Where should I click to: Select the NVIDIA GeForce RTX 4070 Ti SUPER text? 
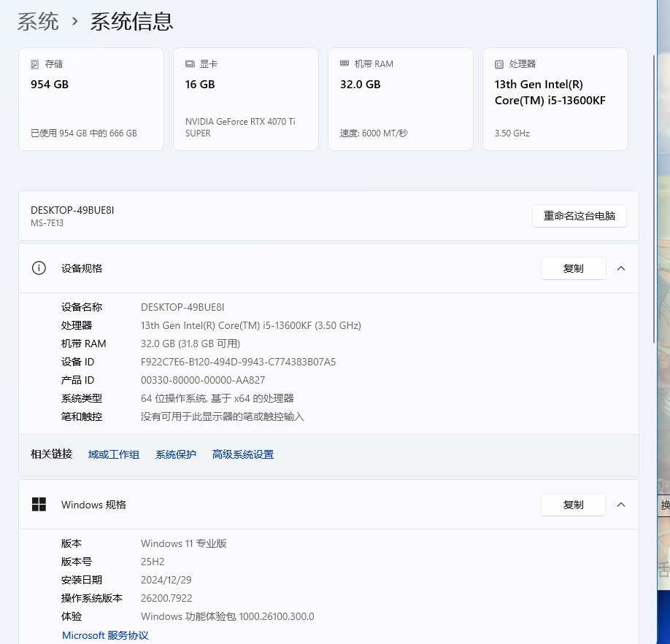240,127
